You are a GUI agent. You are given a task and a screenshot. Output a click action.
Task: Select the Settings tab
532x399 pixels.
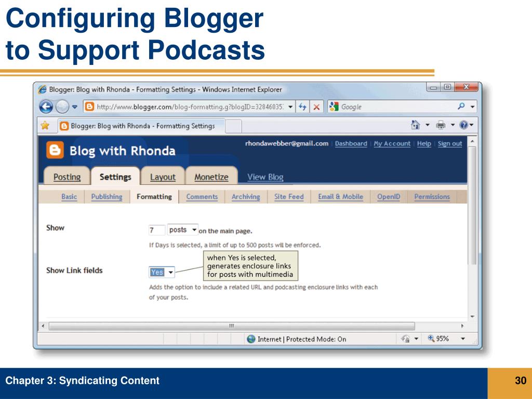click(x=115, y=177)
